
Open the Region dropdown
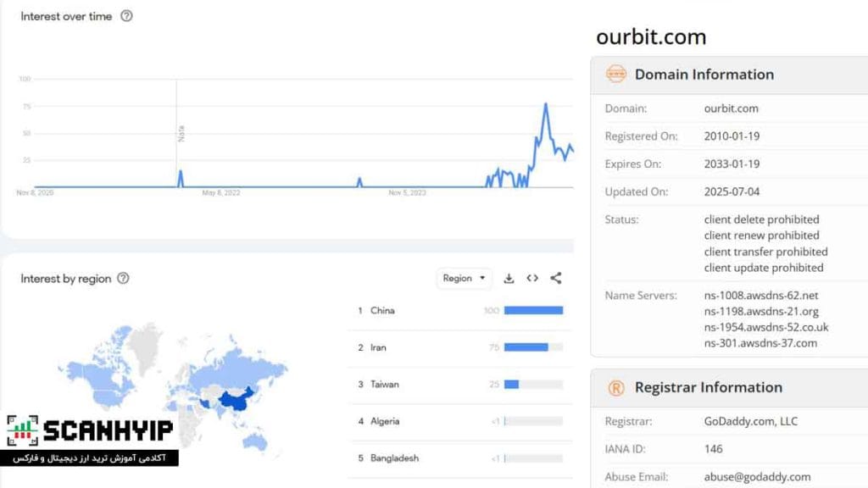click(464, 278)
